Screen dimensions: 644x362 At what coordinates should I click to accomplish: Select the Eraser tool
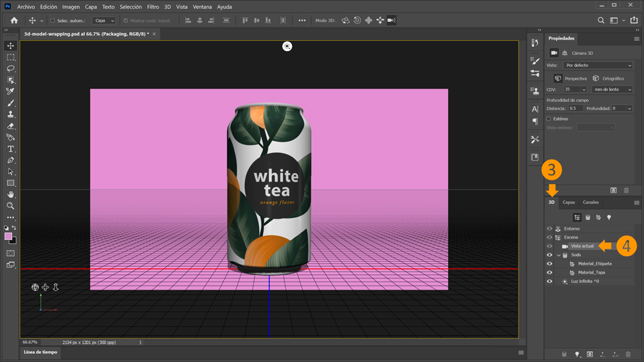click(11, 126)
